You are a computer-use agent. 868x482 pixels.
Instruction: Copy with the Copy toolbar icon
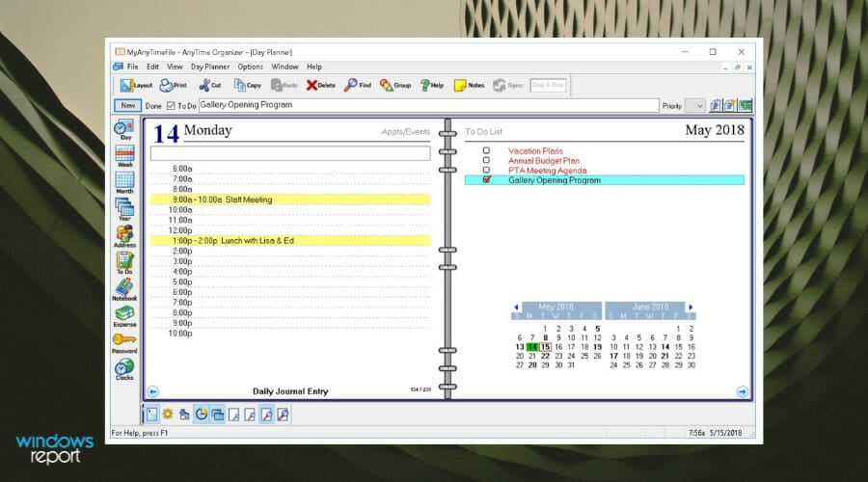248,85
